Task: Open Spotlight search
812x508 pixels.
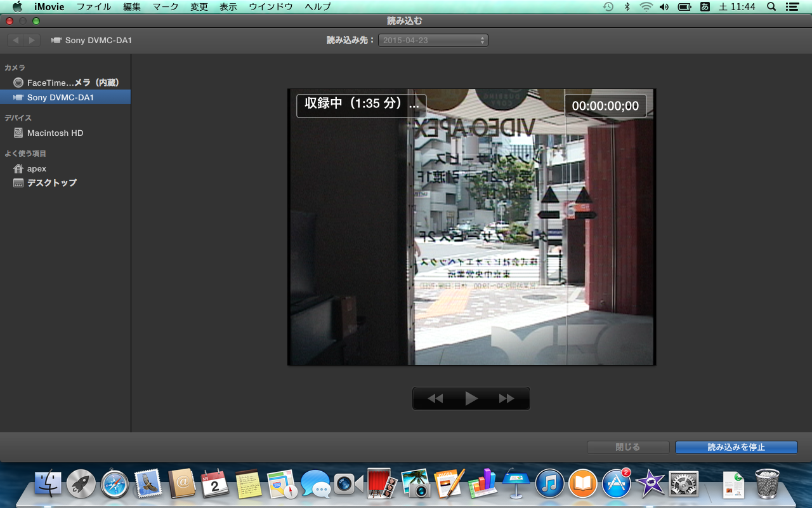Action: 771,7
